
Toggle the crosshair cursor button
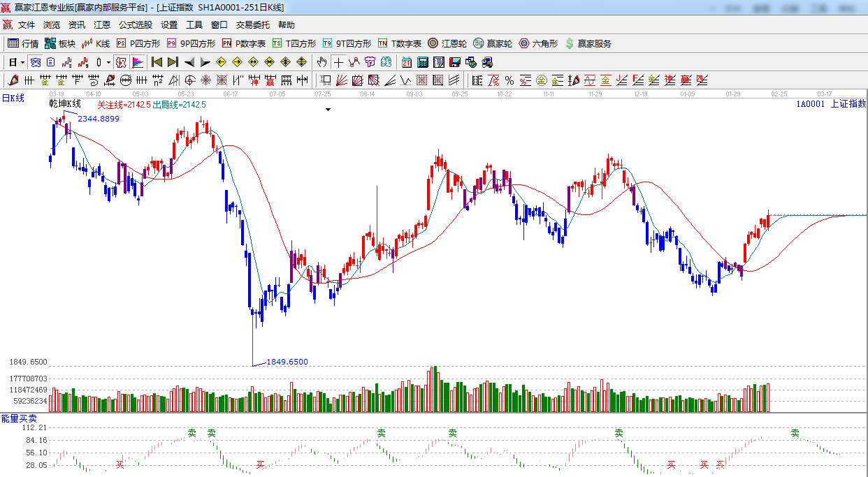[x=338, y=62]
